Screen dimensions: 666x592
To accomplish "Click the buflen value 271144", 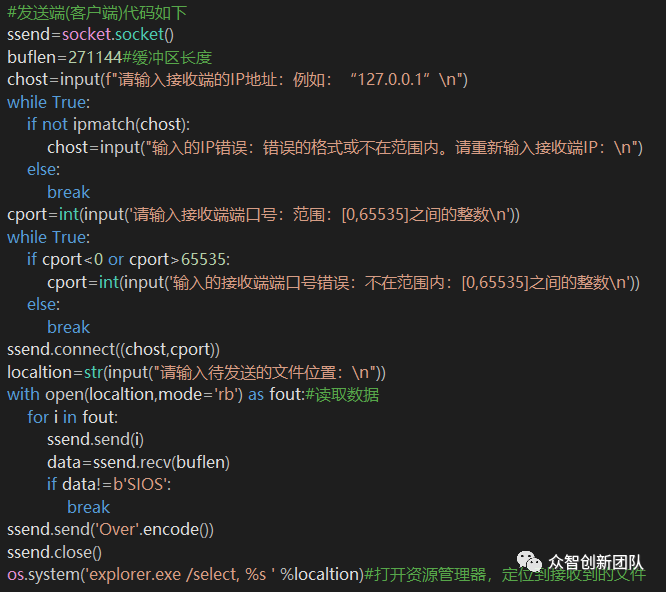I will coord(95,57).
